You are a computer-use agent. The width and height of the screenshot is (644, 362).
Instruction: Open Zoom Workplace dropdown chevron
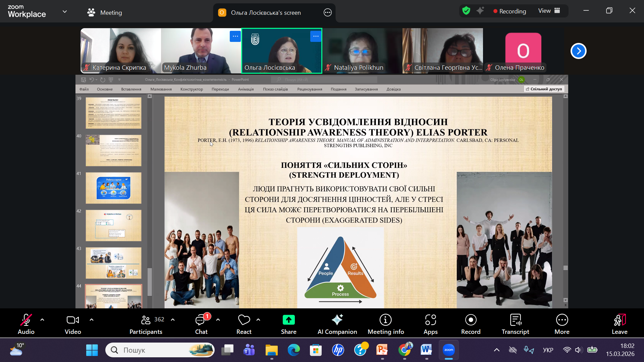point(65,12)
